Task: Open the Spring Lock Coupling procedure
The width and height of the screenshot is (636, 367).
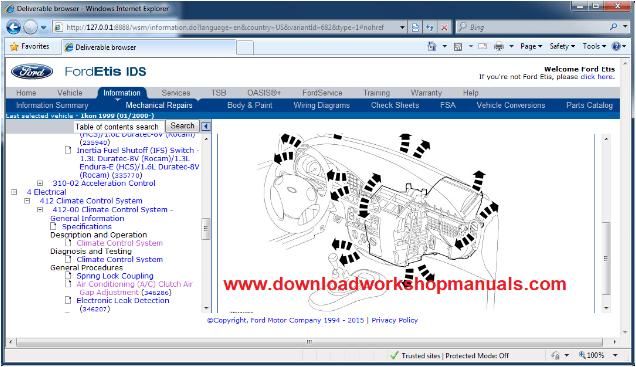Action: 115,276
